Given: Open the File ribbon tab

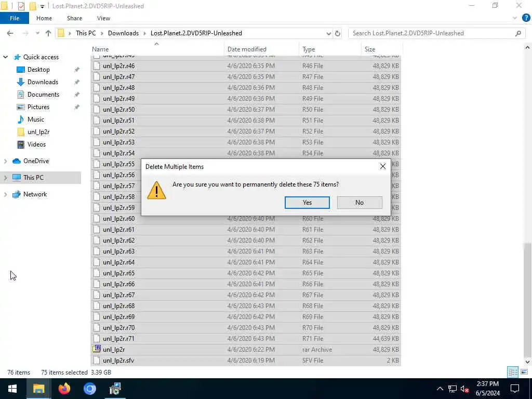Looking at the screenshot, I should [15, 18].
